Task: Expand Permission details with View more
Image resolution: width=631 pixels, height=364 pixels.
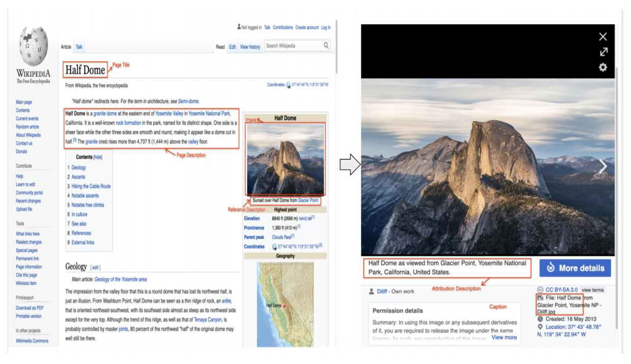Action: coord(504,337)
